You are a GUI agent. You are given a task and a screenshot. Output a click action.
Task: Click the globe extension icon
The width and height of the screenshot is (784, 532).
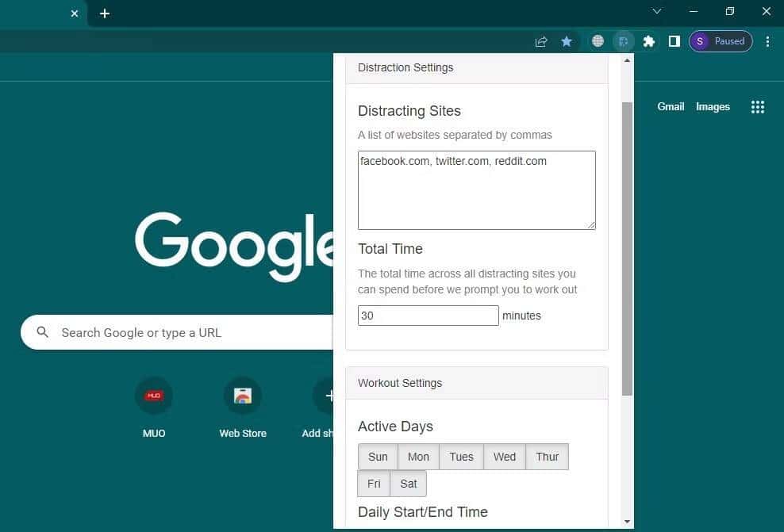[598, 41]
